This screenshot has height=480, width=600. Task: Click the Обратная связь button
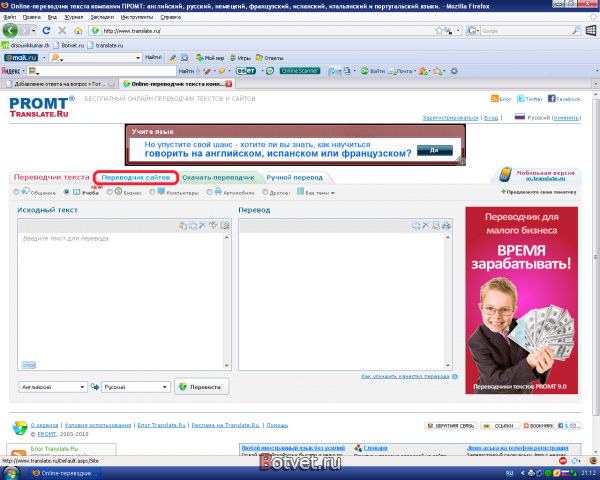coord(450,426)
